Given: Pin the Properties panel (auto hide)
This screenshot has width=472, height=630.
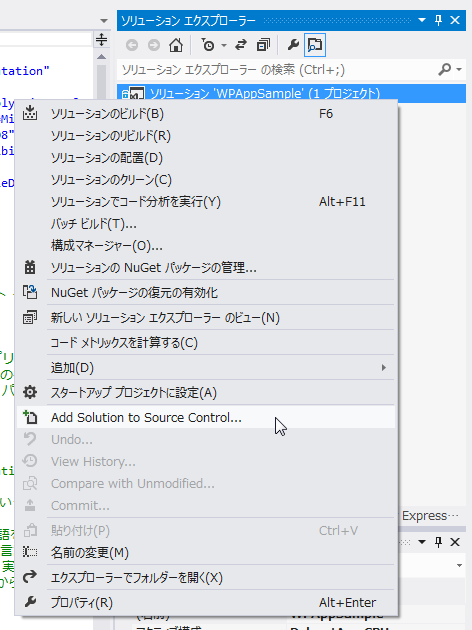Looking at the screenshot, I should (438, 542).
